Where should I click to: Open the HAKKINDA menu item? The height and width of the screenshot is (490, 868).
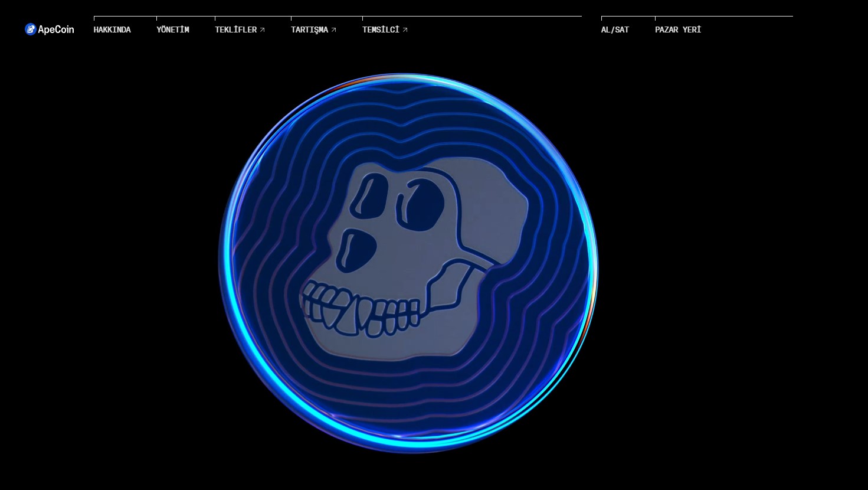[x=112, y=30]
